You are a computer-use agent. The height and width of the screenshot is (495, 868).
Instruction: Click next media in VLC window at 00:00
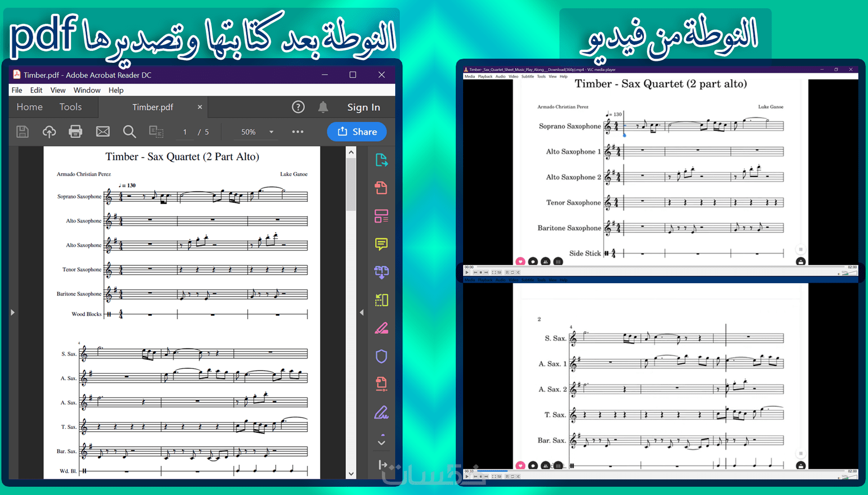click(486, 273)
